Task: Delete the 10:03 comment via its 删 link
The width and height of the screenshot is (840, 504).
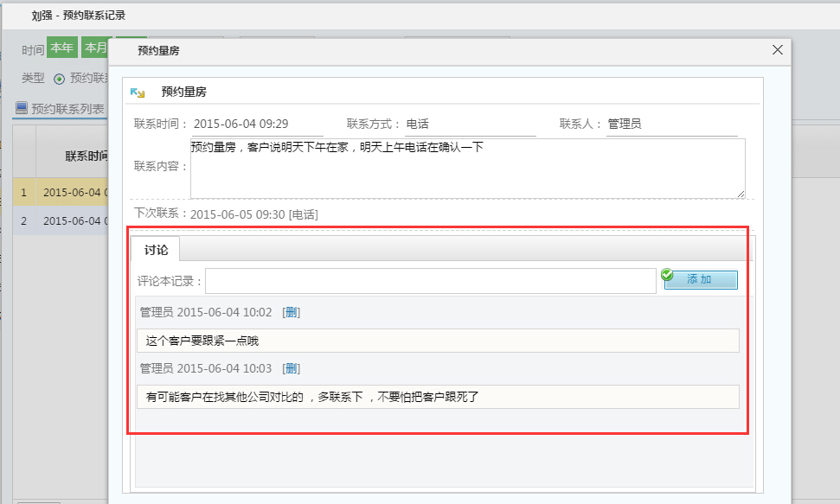Action: (x=292, y=367)
